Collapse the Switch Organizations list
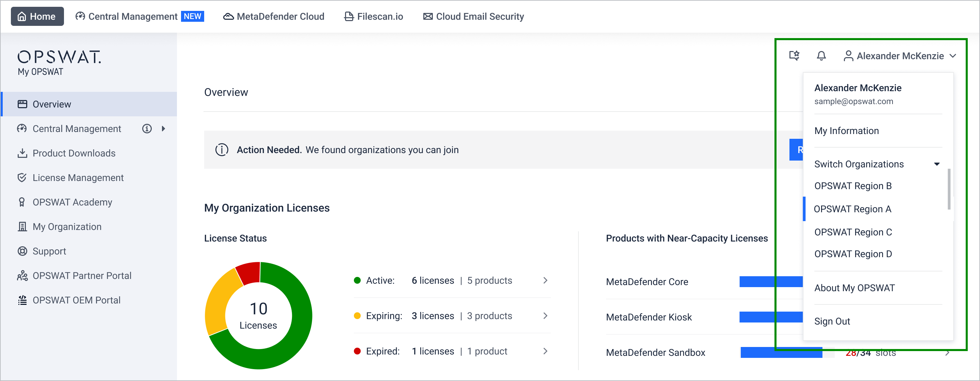 pos(877,164)
